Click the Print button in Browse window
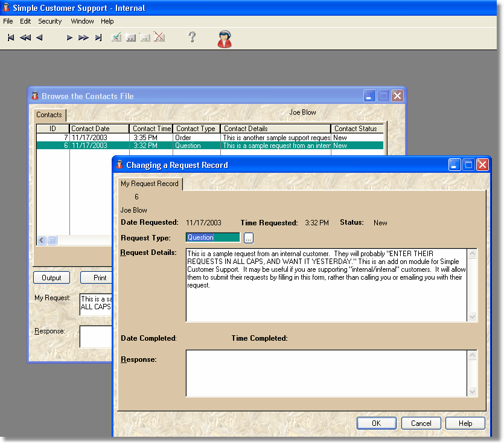This screenshot has width=504, height=444. [97, 278]
